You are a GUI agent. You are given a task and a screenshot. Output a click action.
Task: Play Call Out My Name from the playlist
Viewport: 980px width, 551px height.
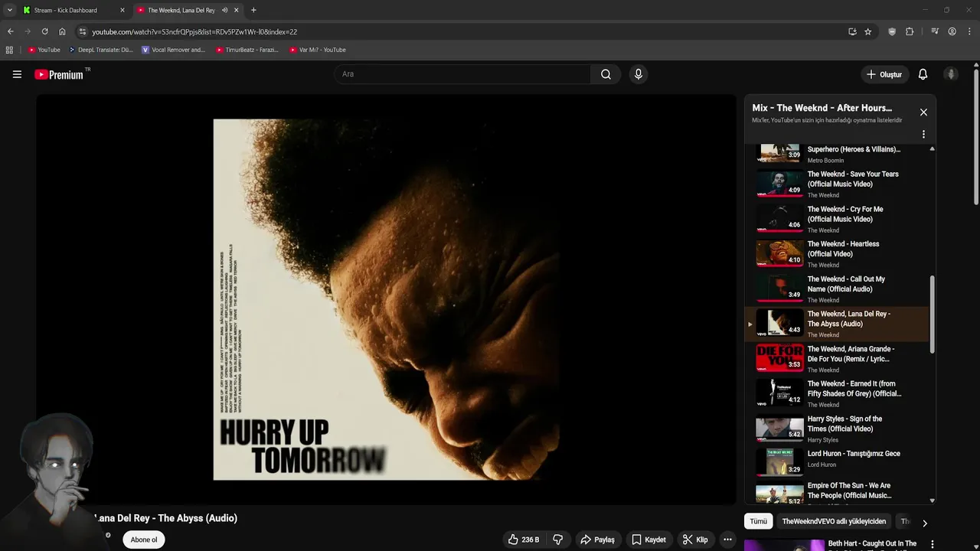click(x=836, y=289)
